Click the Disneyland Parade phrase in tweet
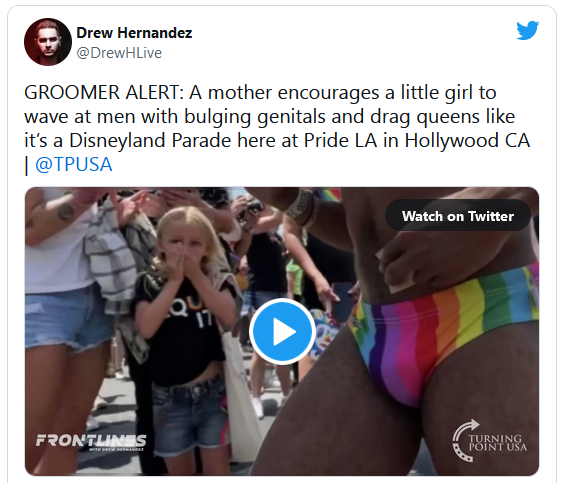The width and height of the screenshot is (578, 483). click(150, 140)
